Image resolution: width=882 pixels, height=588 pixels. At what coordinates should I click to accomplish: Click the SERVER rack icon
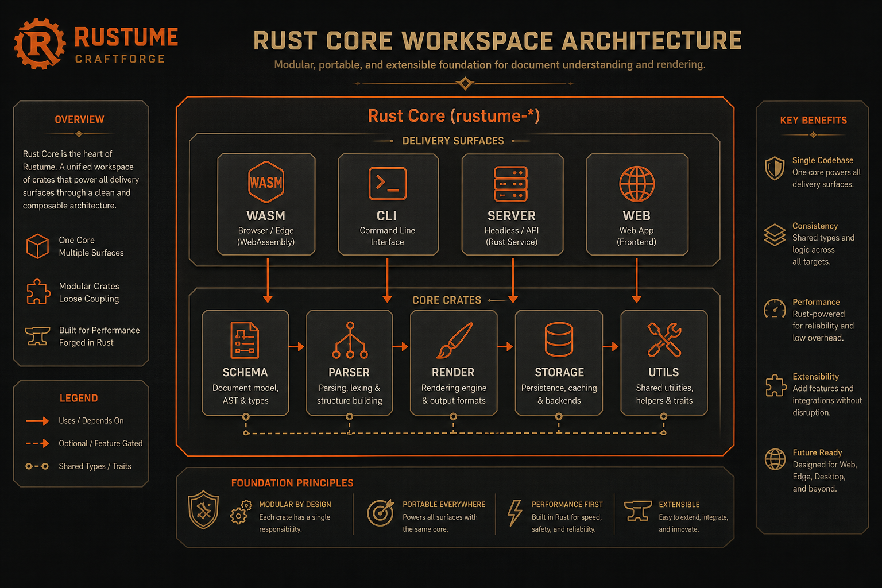pyautogui.click(x=511, y=184)
